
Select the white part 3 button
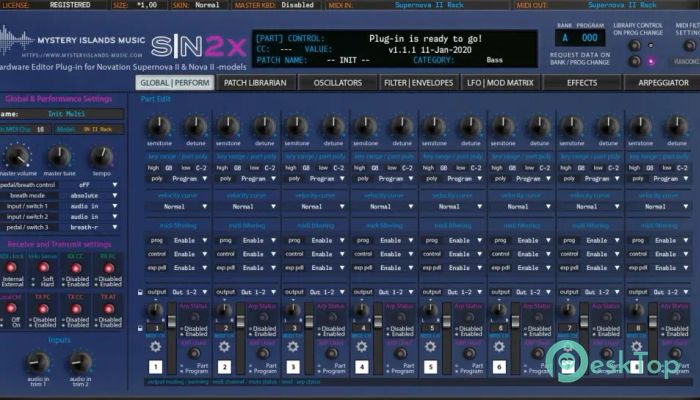click(x=293, y=367)
